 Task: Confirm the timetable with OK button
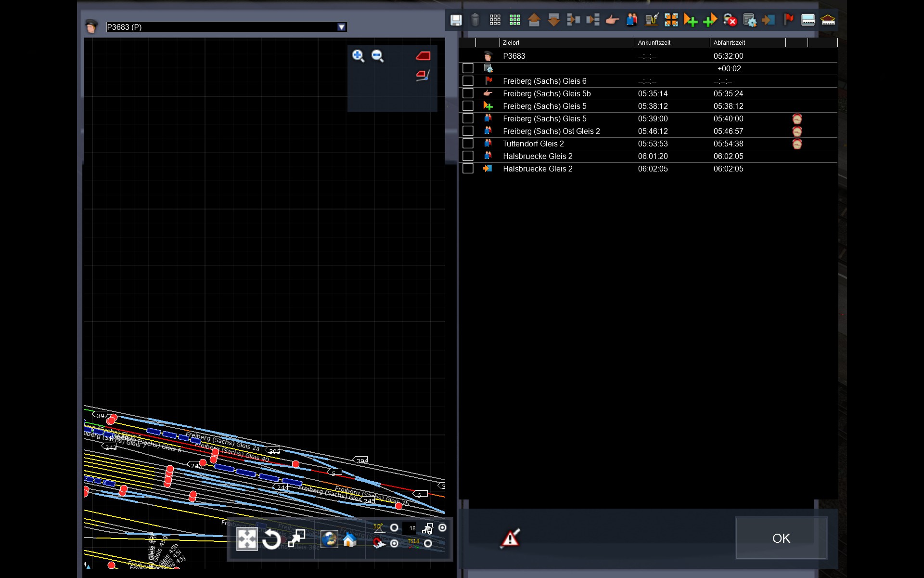pos(781,538)
